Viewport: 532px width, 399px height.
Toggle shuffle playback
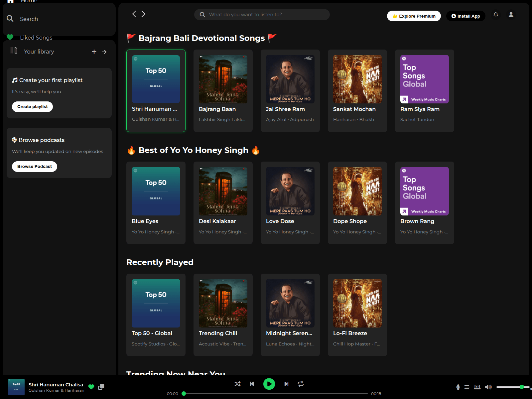tap(237, 384)
